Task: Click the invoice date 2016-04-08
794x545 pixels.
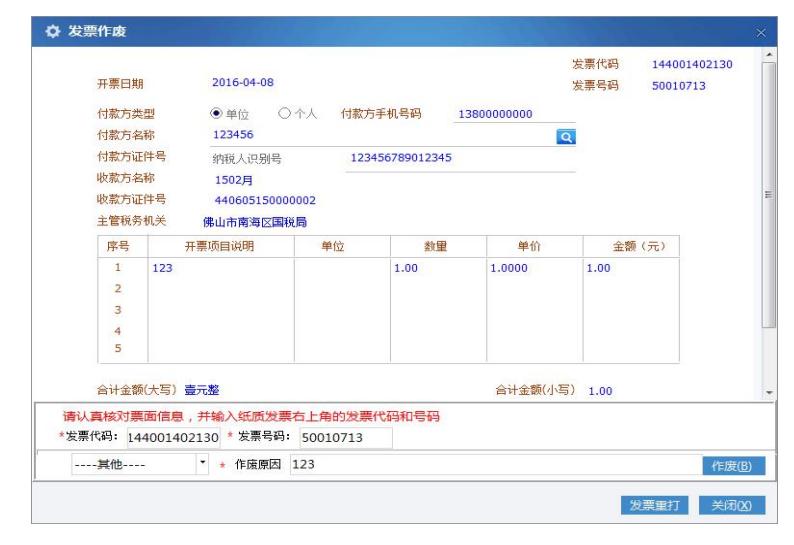Action: pos(243,83)
